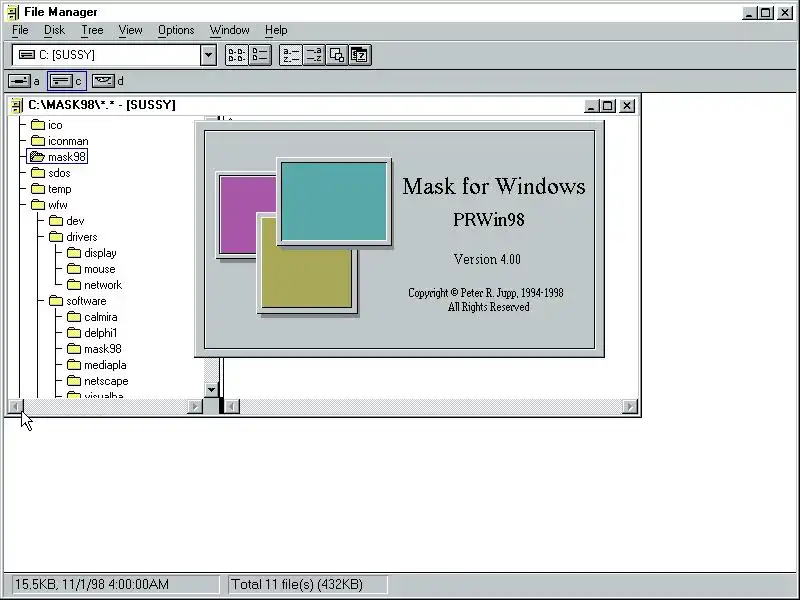
Task: Switch to CD-ROM drive d
Action: click(108, 81)
